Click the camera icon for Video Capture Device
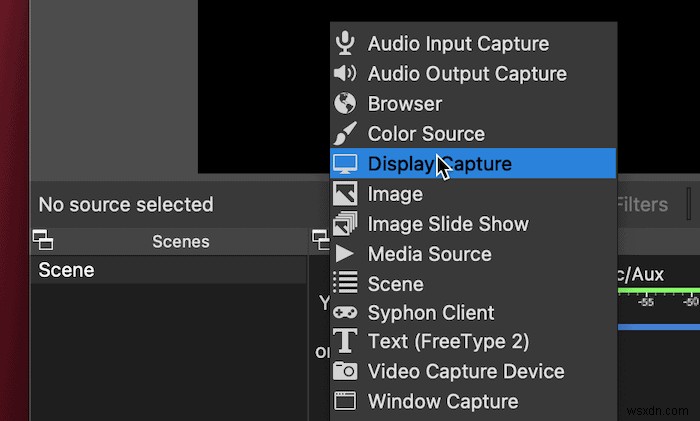 (345, 371)
